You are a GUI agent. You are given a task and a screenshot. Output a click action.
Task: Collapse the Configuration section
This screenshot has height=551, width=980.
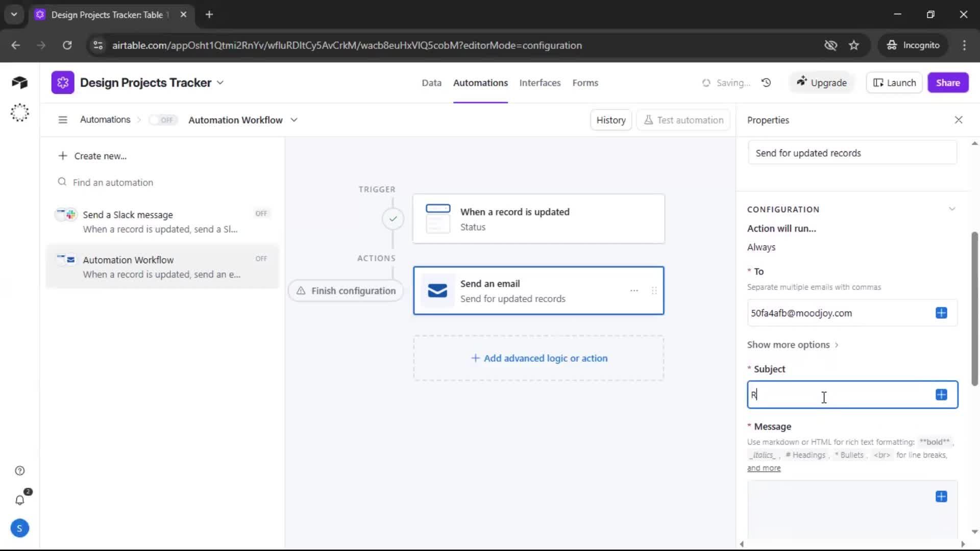click(952, 209)
